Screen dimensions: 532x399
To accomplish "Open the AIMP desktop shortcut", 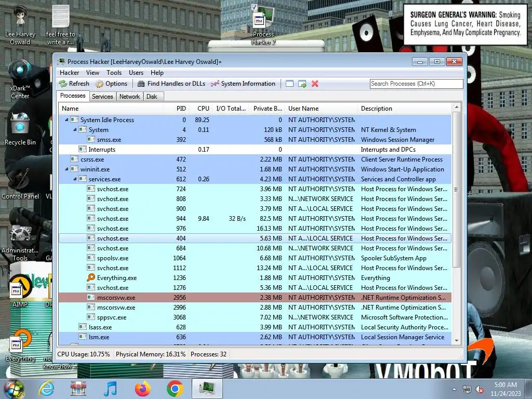I will pyautogui.click(x=20, y=292).
